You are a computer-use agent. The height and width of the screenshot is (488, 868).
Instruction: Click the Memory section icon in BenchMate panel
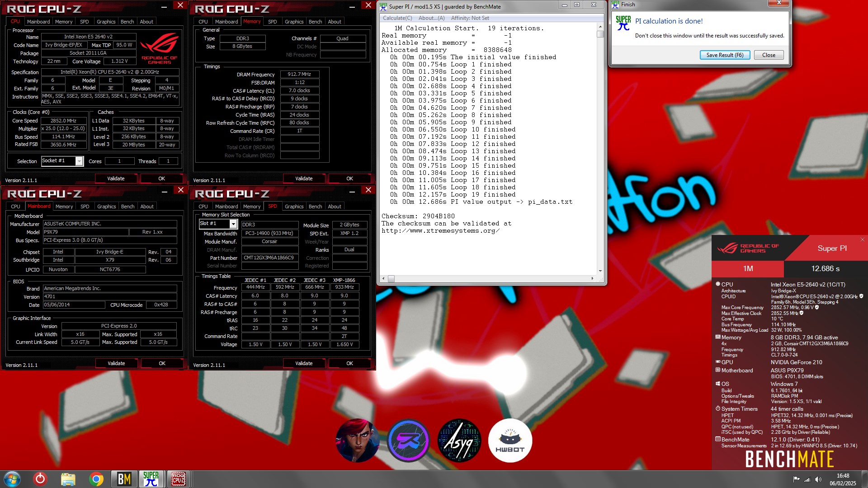[x=718, y=337]
